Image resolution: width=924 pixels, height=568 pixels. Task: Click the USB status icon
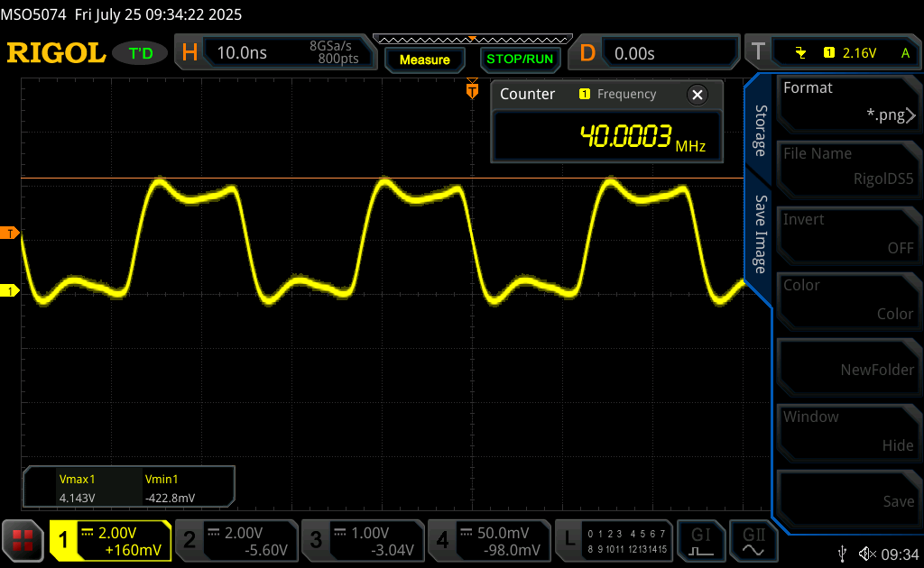click(842, 554)
